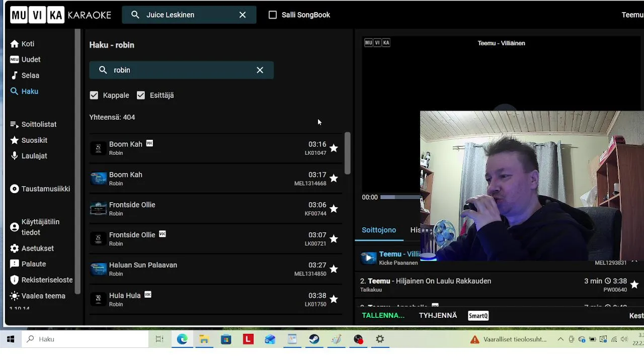Open Laulajat singers list

coord(29,156)
